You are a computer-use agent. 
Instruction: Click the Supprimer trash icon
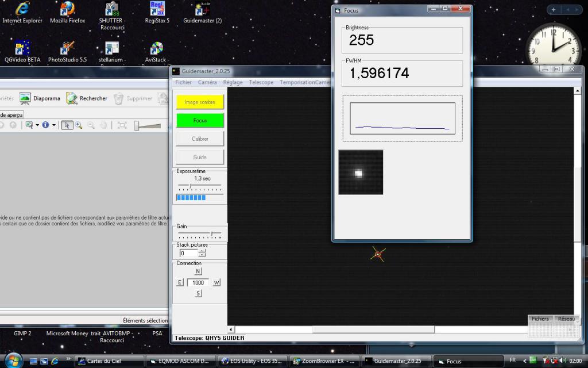tap(118, 98)
